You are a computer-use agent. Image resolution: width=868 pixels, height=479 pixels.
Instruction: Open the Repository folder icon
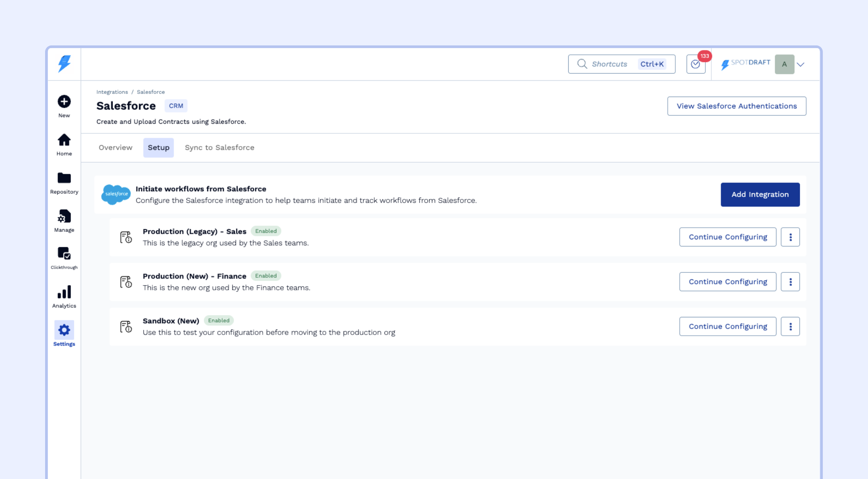tap(64, 178)
